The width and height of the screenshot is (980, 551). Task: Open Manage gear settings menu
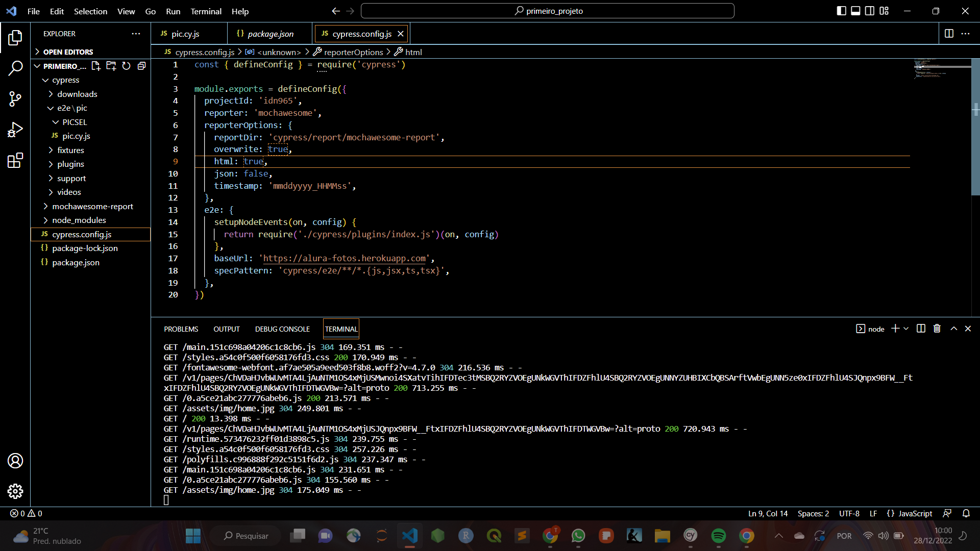click(15, 491)
